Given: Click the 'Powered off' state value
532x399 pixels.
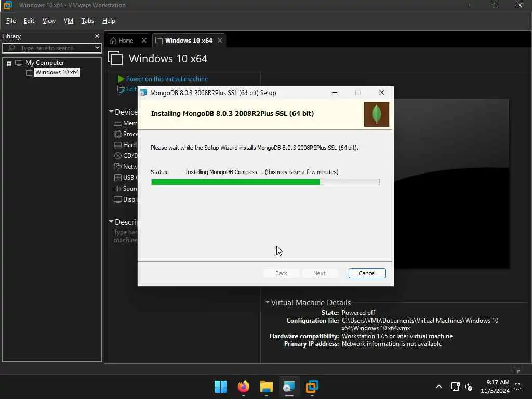Looking at the screenshot, I should point(358,312).
